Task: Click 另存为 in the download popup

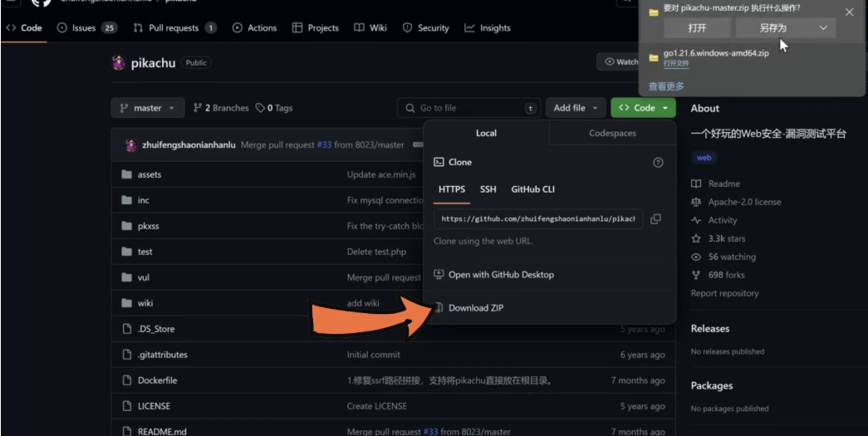Action: [773, 28]
